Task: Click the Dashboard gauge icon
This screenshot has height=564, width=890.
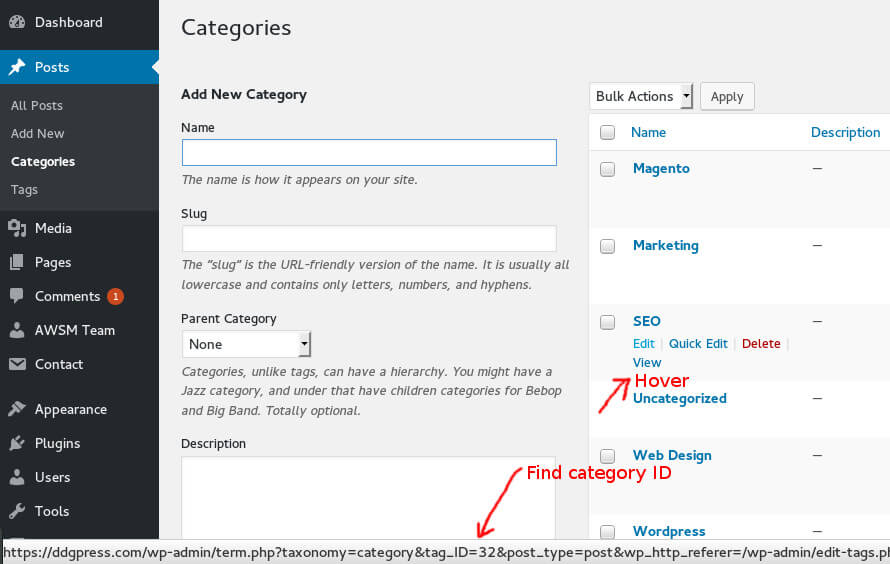Action: pos(17,22)
